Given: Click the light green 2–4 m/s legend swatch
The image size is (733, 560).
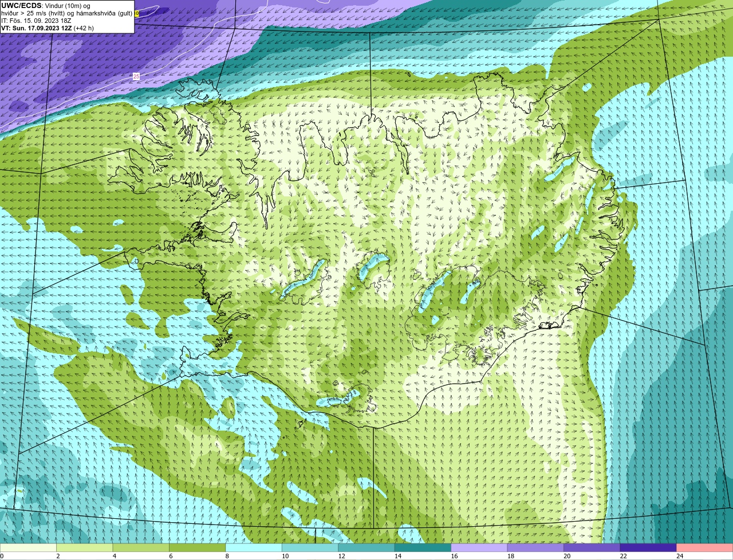Looking at the screenshot, I should (x=84, y=547).
